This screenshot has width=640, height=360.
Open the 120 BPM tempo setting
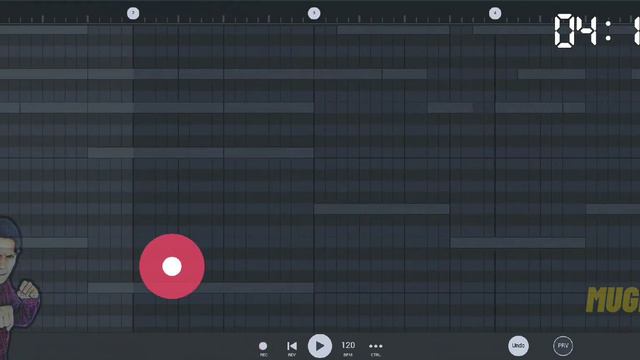click(x=348, y=348)
